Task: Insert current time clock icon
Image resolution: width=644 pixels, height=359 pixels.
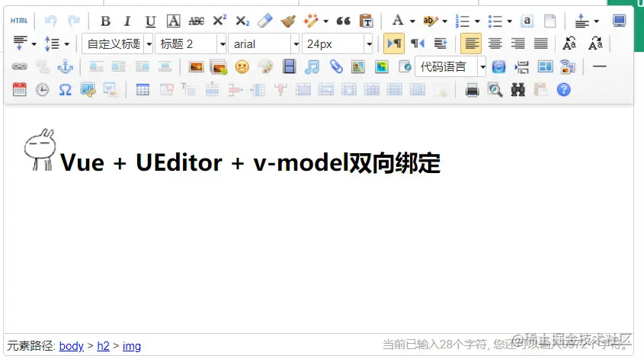Action: [x=43, y=89]
